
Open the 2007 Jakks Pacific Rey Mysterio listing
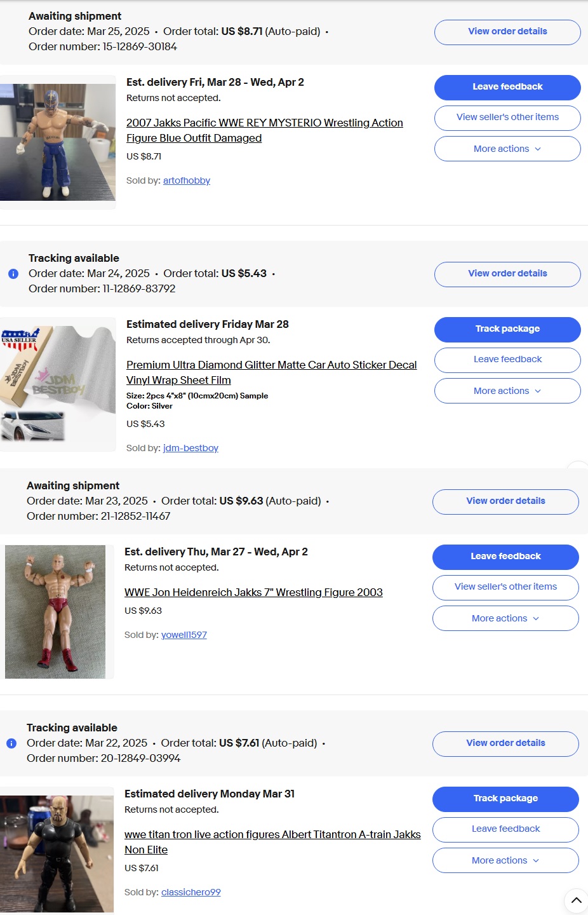click(265, 130)
